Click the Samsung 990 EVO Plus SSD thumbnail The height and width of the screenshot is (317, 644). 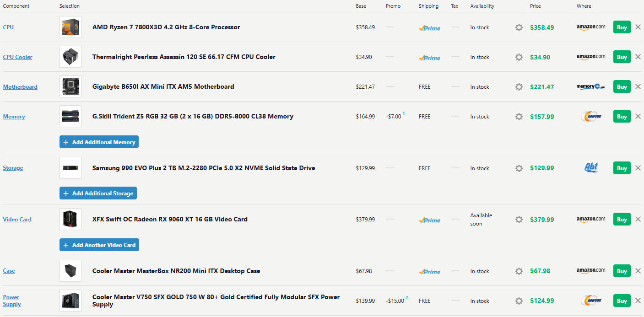pyautogui.click(x=70, y=168)
